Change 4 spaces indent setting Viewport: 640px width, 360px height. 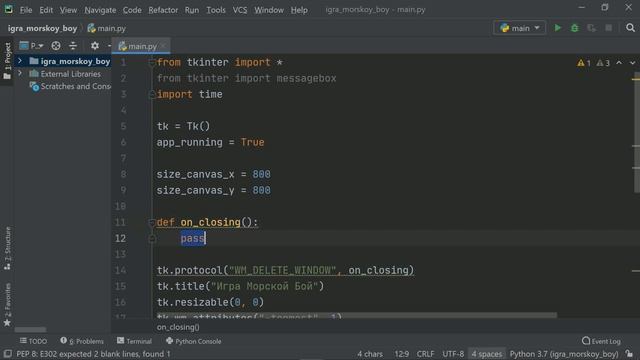(x=487, y=354)
